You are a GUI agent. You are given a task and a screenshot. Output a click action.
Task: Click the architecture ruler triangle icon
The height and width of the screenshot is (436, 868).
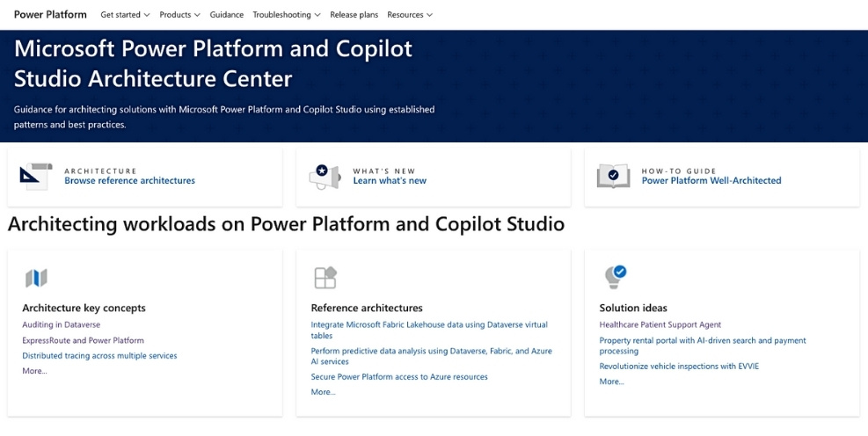pyautogui.click(x=36, y=176)
